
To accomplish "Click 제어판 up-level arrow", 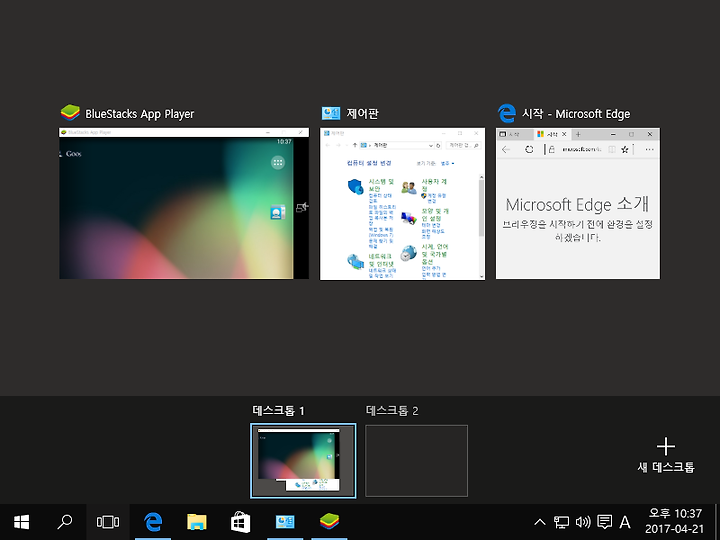I will coord(354,146).
